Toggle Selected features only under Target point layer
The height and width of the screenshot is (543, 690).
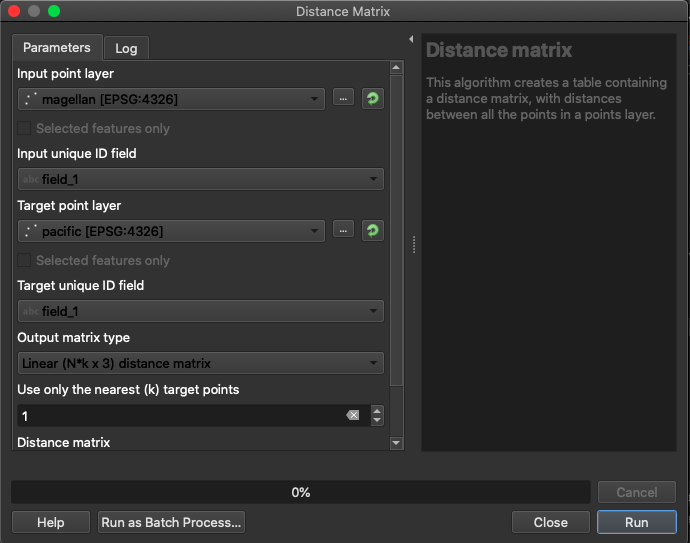(26, 260)
